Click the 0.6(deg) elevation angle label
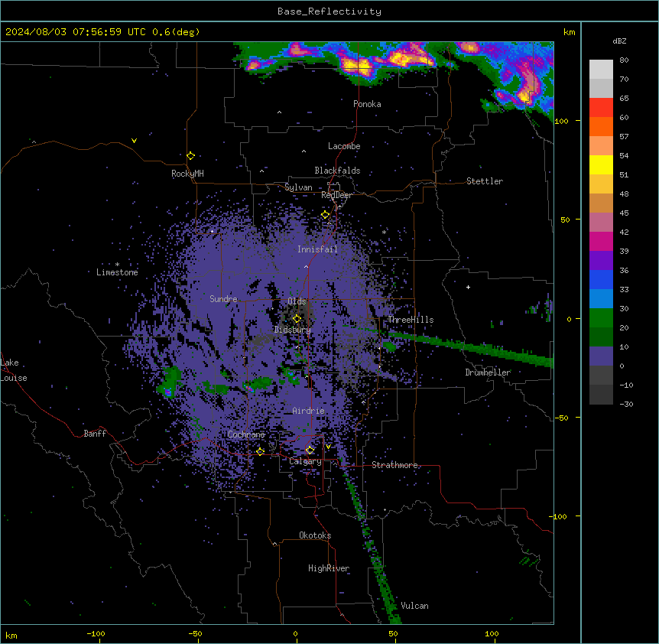Image resolution: width=659 pixels, height=644 pixels. click(176, 32)
